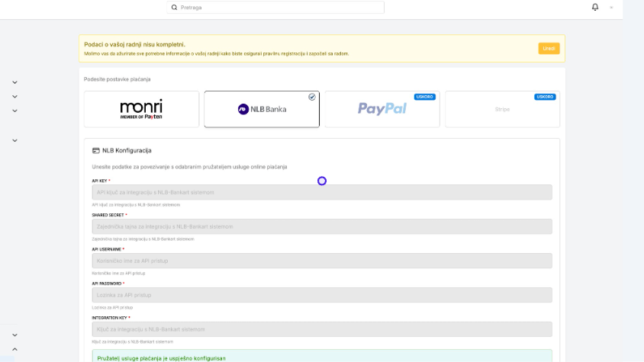Click the USKORO badge on the PayPal card
The image size is (644, 362).
pyautogui.click(x=425, y=97)
